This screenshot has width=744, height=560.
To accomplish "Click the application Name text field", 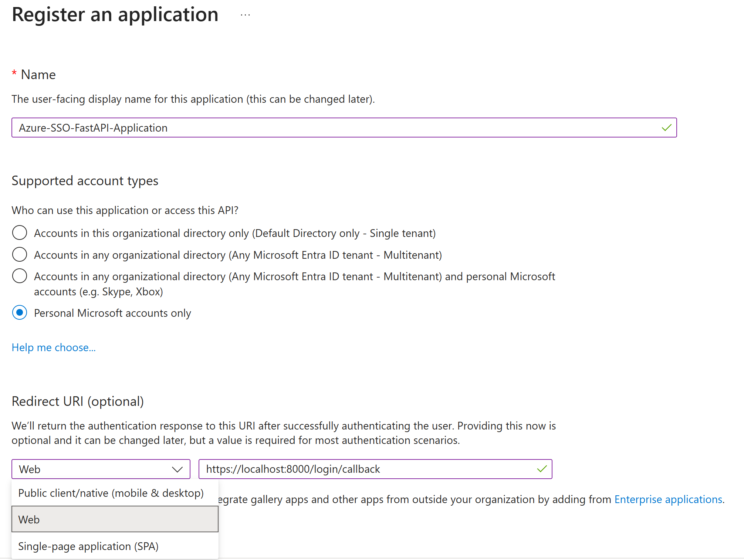I will [x=333, y=128].
